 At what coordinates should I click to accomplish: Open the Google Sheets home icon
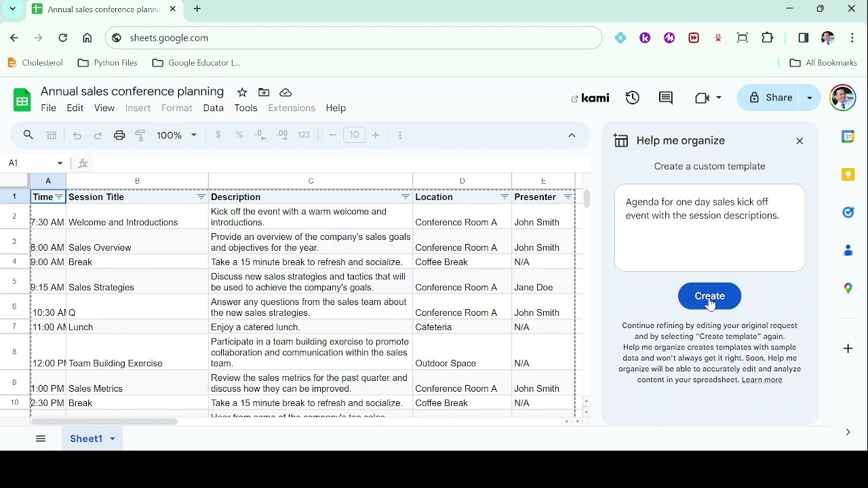(x=22, y=100)
